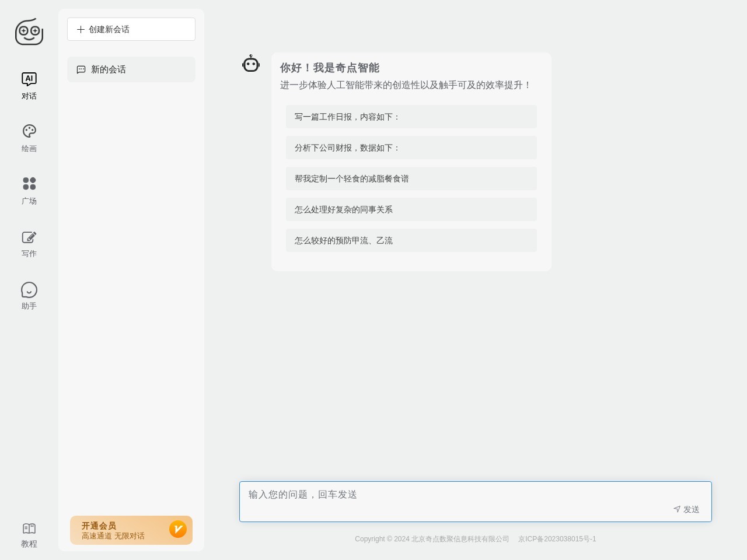Image resolution: width=747 pixels, height=560 pixels.
Task: Click the robot face logo icon
Action: point(29,32)
